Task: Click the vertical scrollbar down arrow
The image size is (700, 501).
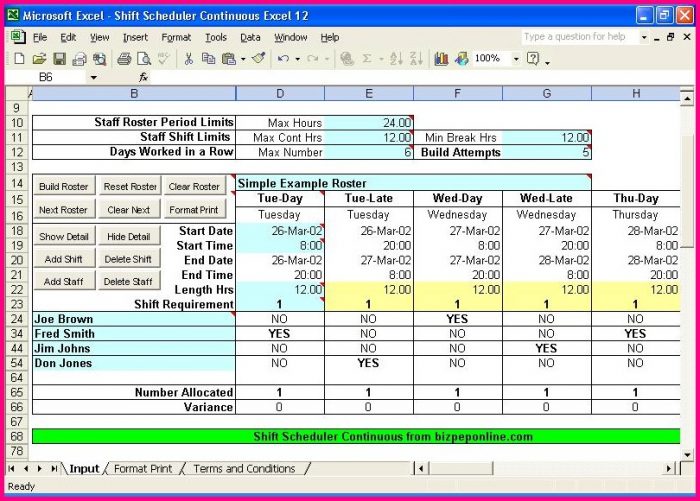Action: 687,455
